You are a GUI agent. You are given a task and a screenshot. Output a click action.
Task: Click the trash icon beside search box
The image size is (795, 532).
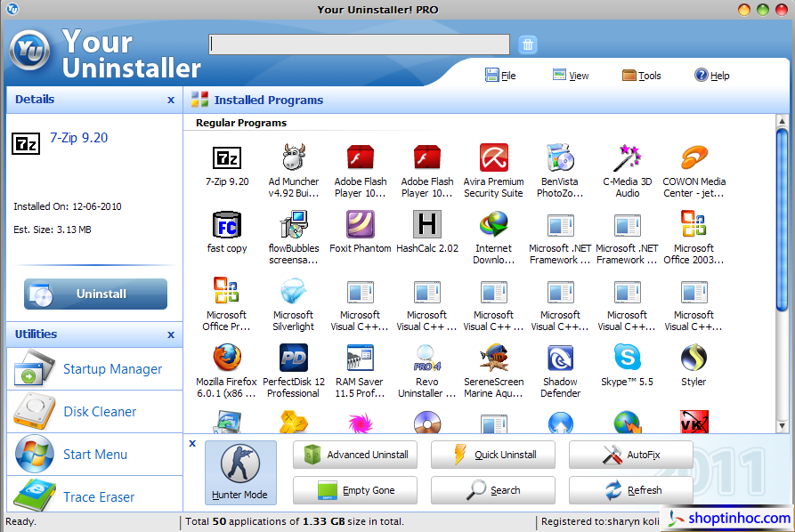(x=528, y=44)
